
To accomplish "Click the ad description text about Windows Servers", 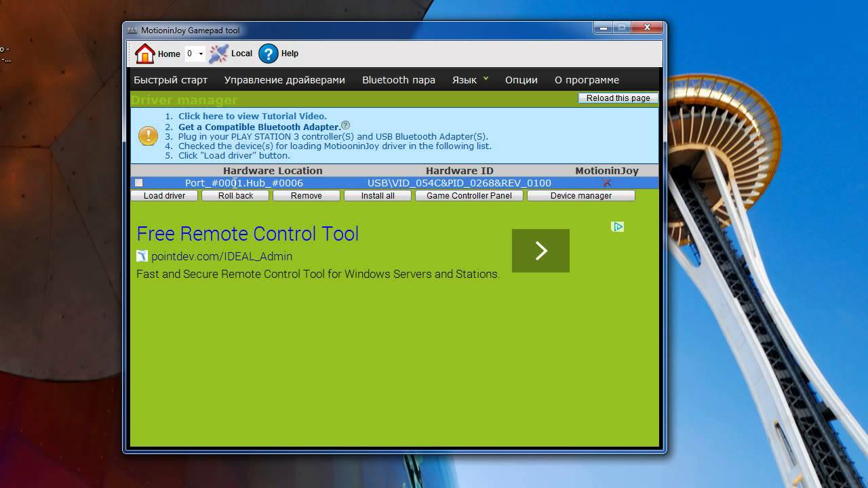I will point(318,274).
